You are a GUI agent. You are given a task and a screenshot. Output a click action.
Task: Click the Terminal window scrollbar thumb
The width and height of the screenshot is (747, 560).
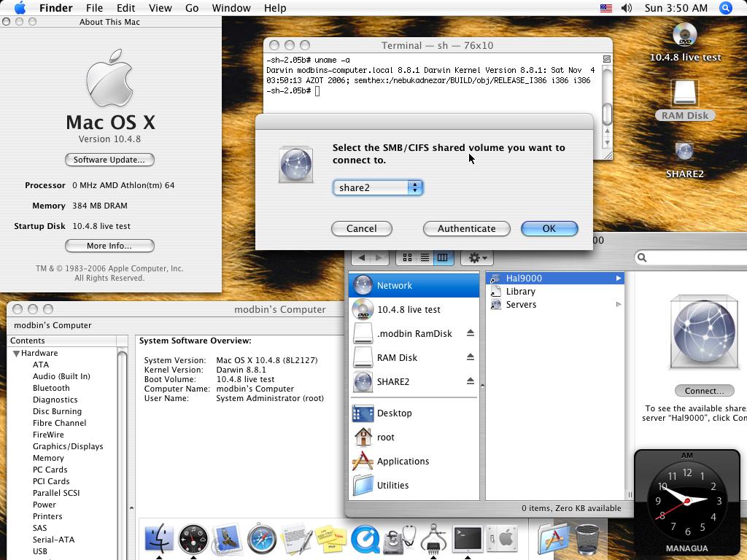coord(607,114)
